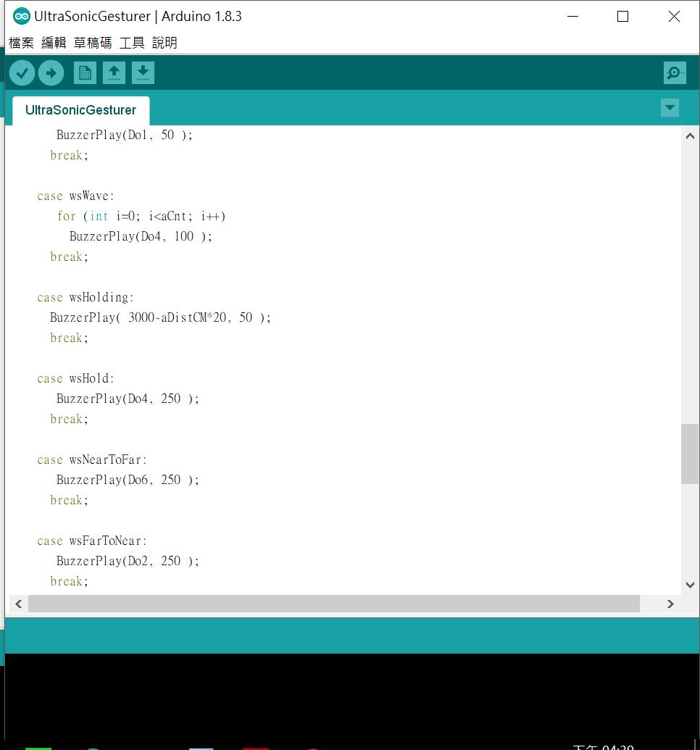
Task: Open the Serial Monitor magnifier icon
Action: click(x=675, y=72)
